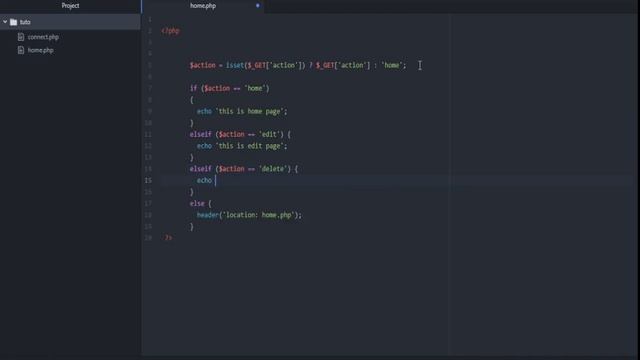The width and height of the screenshot is (640, 360).
Task: Click the else { line
Action: pyautogui.click(x=200, y=203)
